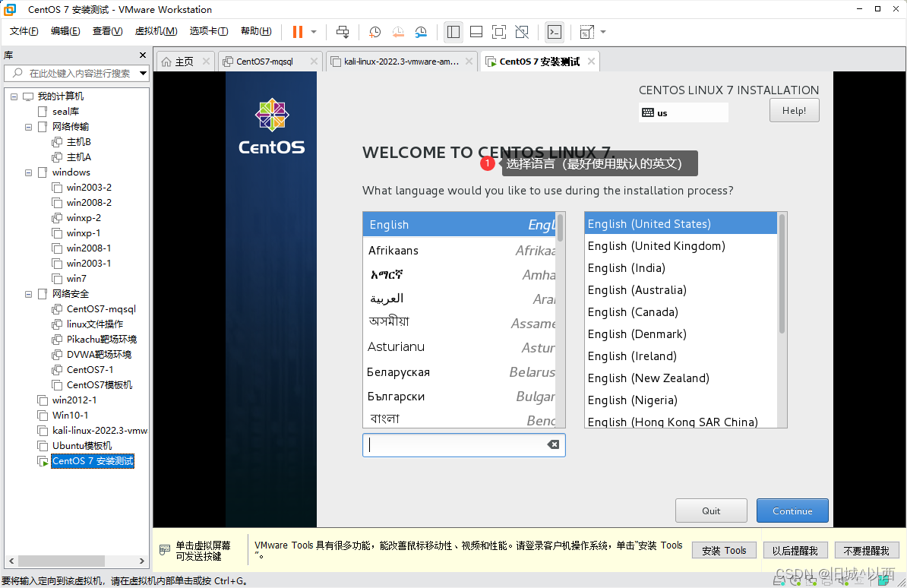Toggle the library sidebar view icon
Screen dimensions: 907x588
click(453, 32)
